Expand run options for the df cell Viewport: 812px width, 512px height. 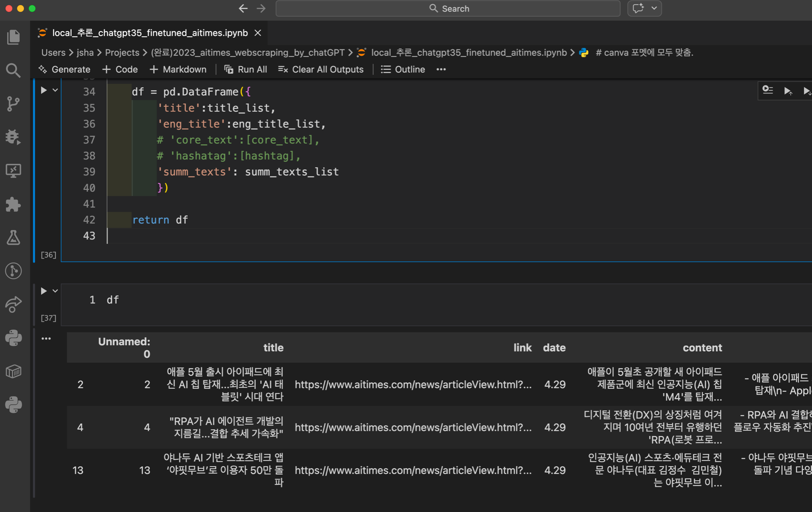pos(55,291)
